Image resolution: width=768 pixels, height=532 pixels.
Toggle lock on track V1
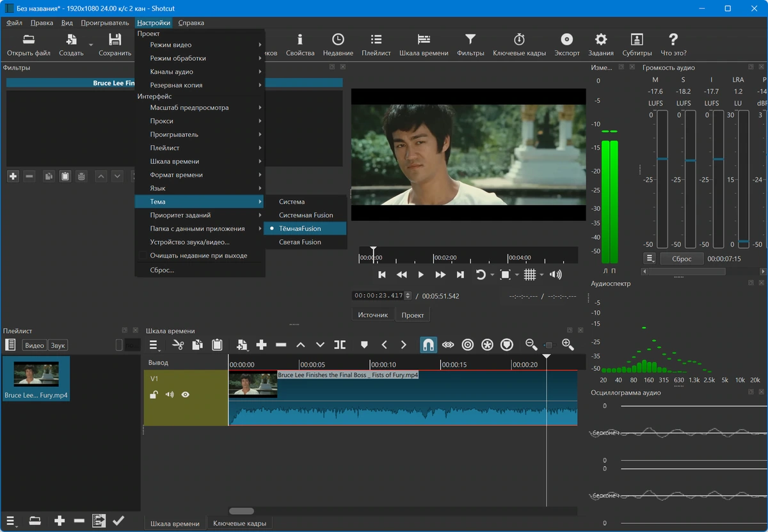(154, 395)
